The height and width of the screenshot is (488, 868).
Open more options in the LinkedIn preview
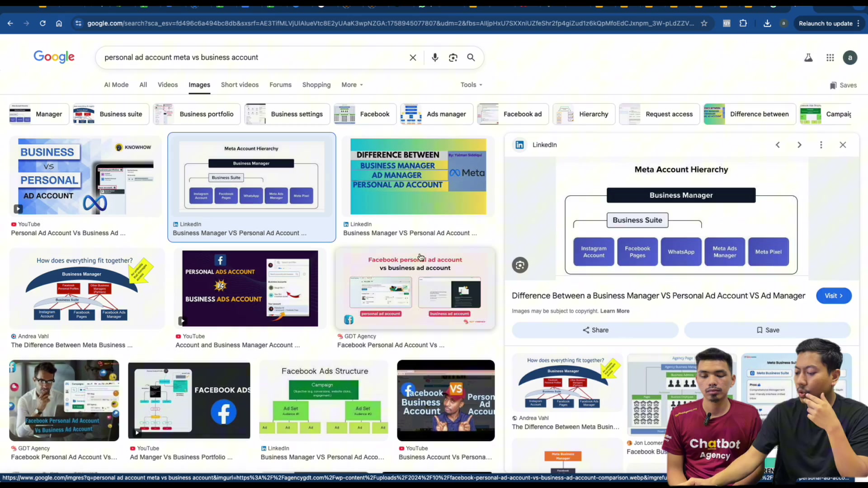pos(821,145)
